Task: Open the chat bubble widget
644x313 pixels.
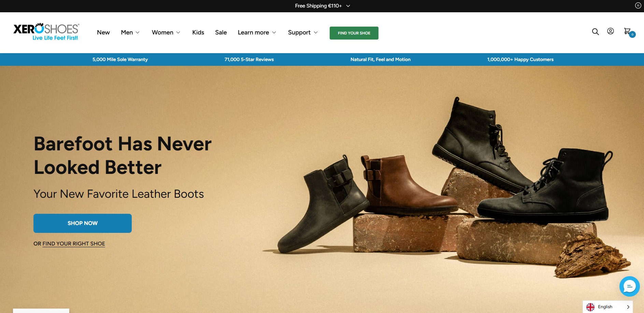Action: (x=629, y=286)
